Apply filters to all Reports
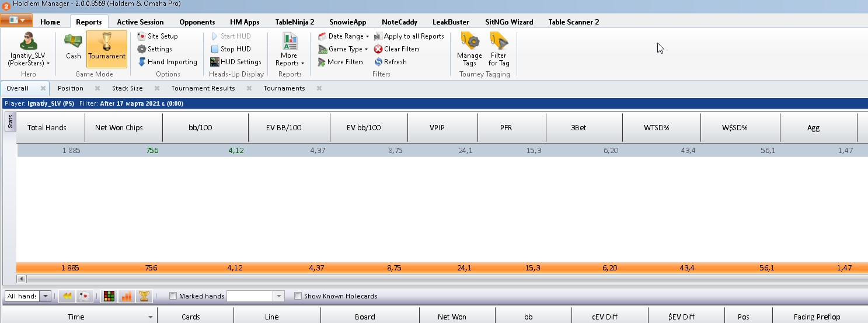The image size is (868, 323). click(x=409, y=36)
